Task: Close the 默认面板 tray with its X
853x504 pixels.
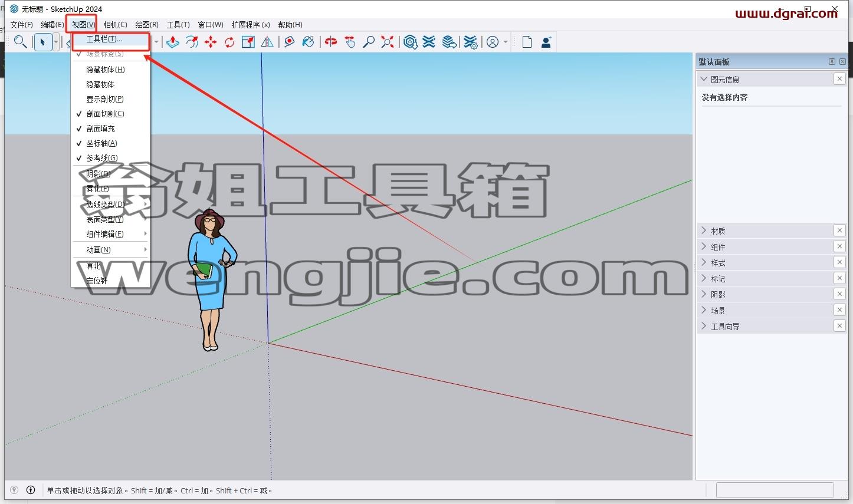Action: (843, 62)
